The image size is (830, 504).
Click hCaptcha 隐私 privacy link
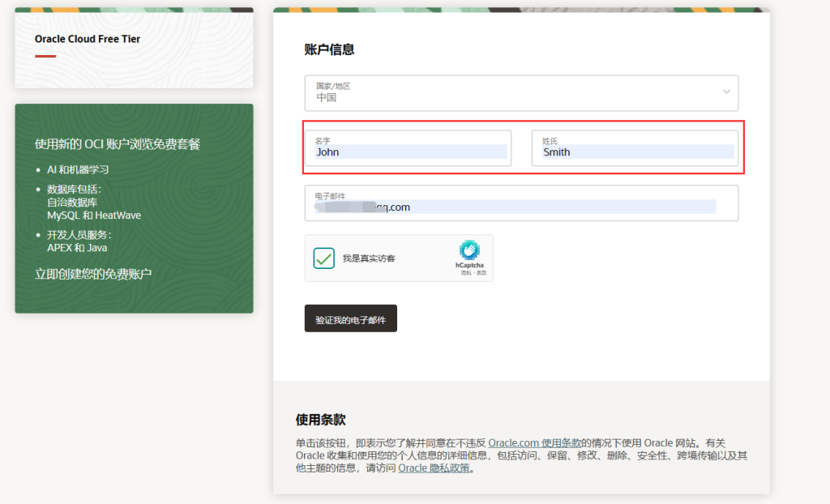(x=464, y=273)
